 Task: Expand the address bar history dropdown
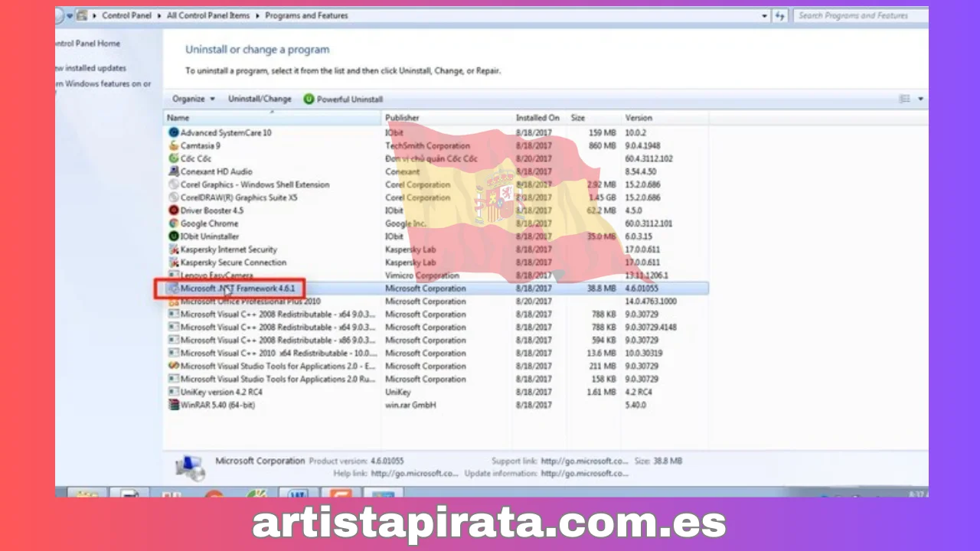(x=764, y=15)
